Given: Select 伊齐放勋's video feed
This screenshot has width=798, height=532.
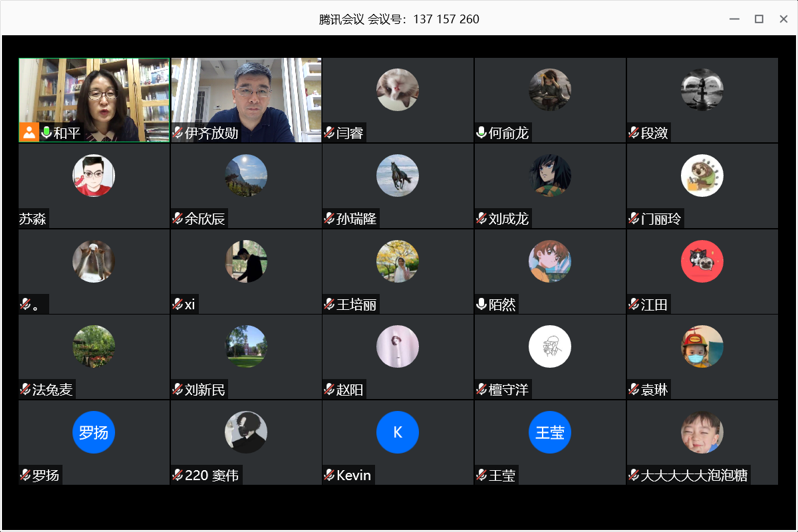Looking at the screenshot, I should [246, 93].
